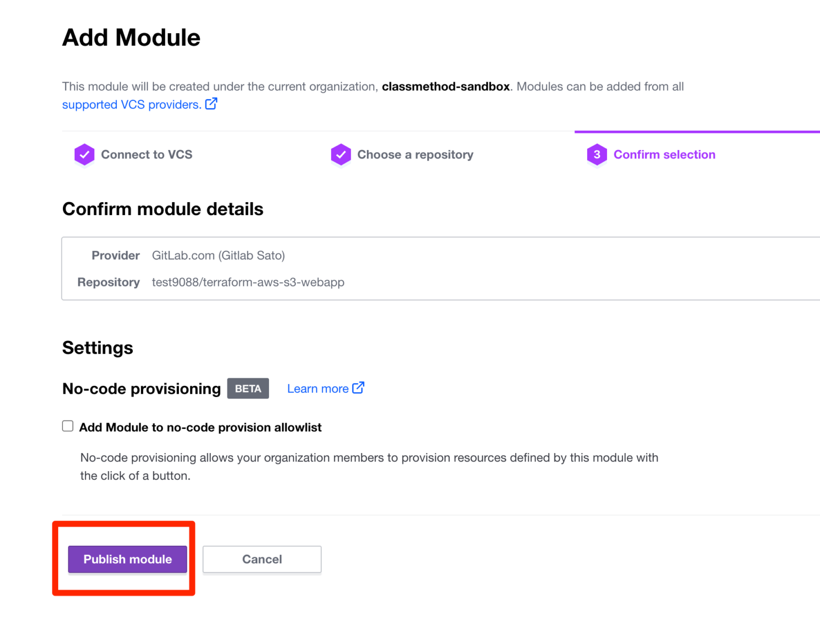Click the external link icon next to Learn more
The image size is (820, 644).
coord(358,388)
